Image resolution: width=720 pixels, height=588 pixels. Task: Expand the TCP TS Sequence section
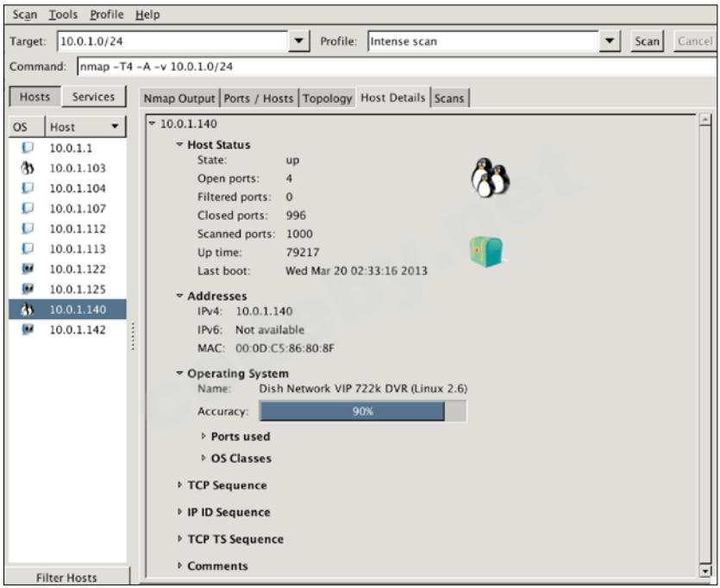[179, 539]
